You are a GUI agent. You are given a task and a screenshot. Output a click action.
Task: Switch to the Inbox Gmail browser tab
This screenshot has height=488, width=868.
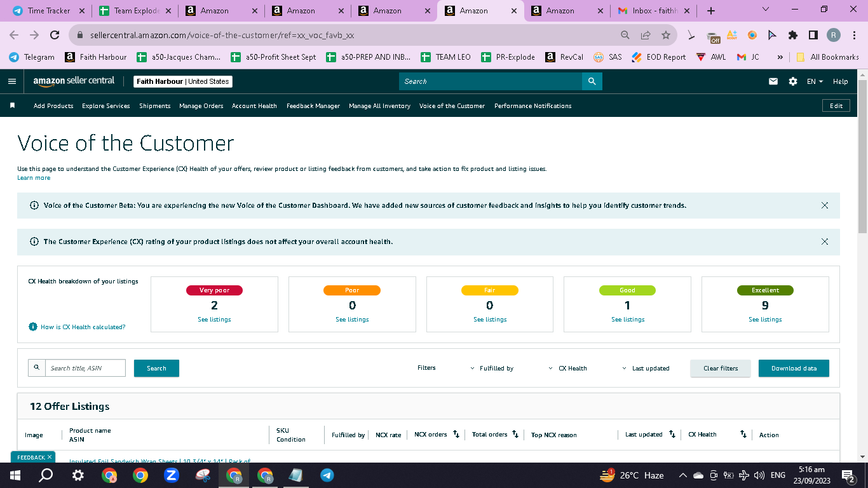654,11
